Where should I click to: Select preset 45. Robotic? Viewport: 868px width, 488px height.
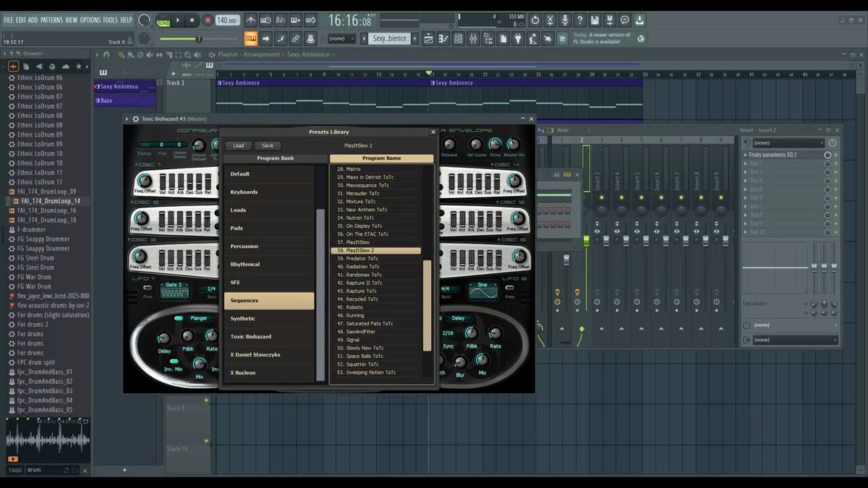coord(375,307)
